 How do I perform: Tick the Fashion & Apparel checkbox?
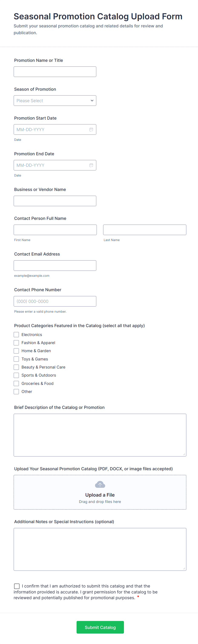[x=16, y=343]
